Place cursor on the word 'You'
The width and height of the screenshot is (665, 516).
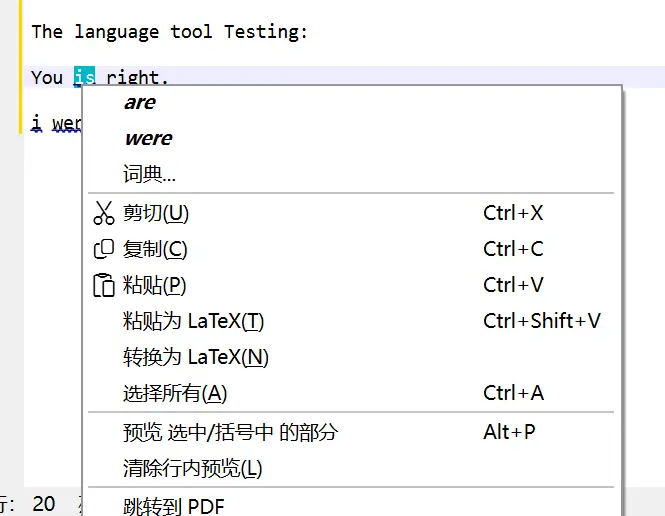coord(47,77)
